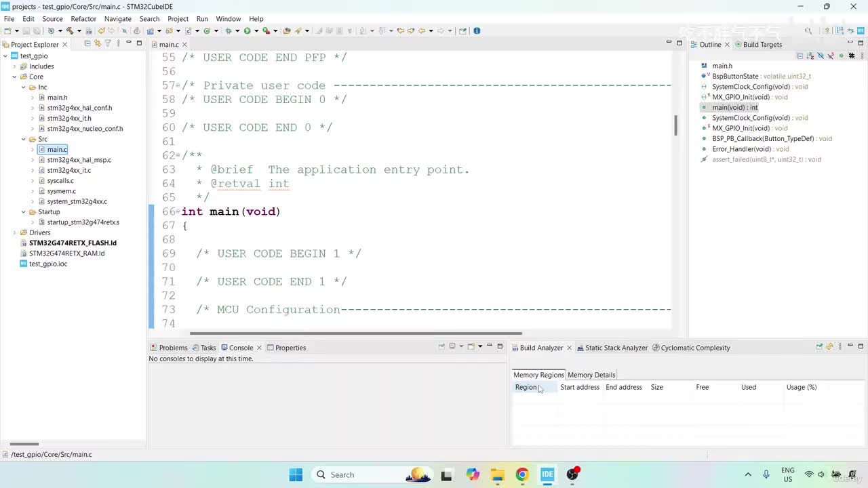Open File Explorer from the taskbar
This screenshot has height=488, width=868.
[497, 474]
